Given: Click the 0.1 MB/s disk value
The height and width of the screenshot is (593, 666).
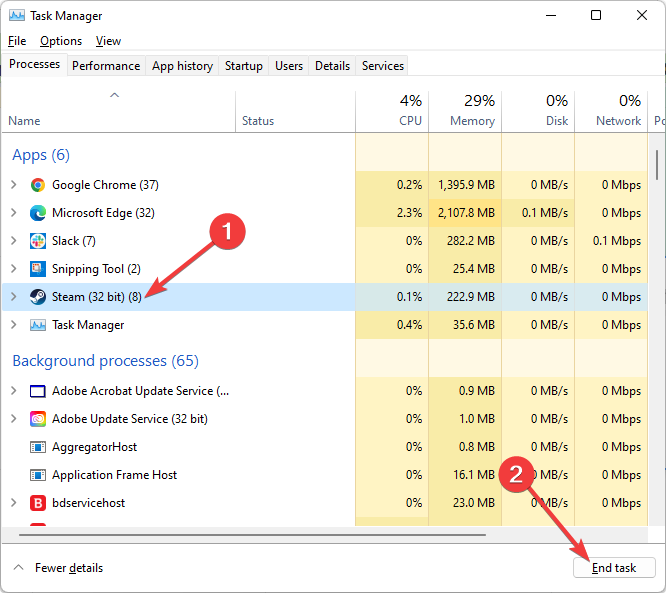Looking at the screenshot, I should point(545,213).
